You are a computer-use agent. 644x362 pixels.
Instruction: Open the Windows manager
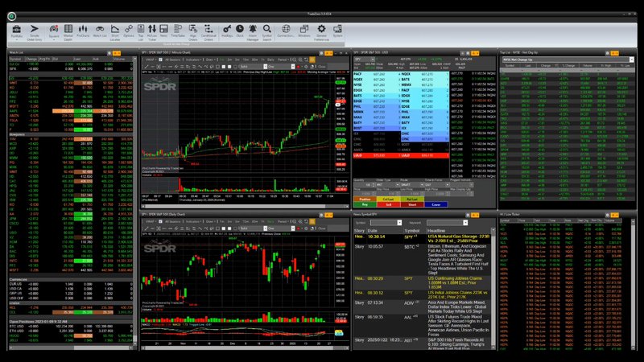pos(304,32)
